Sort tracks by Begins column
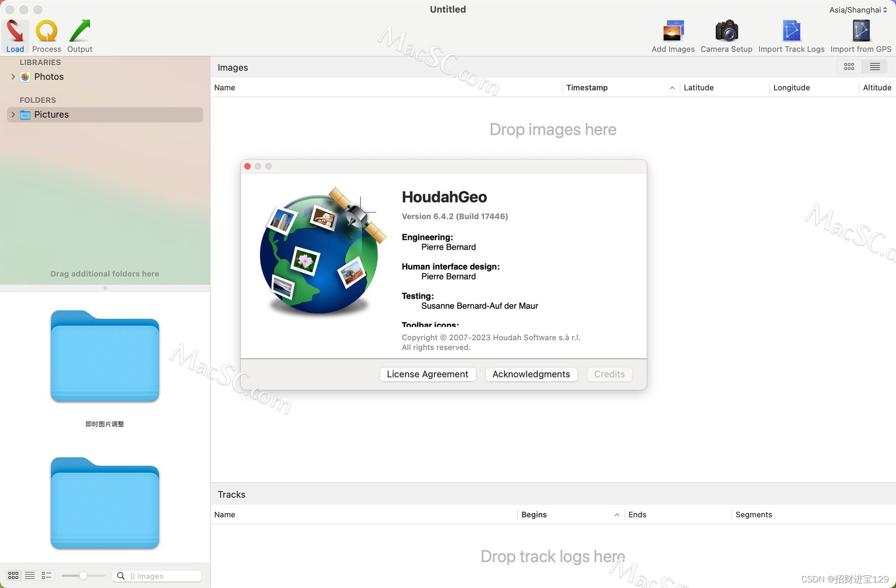Viewport: 896px width, 588px height. click(x=570, y=514)
